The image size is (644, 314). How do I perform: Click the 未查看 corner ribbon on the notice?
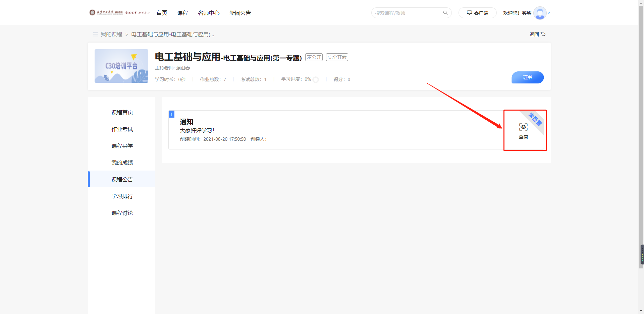(535, 119)
